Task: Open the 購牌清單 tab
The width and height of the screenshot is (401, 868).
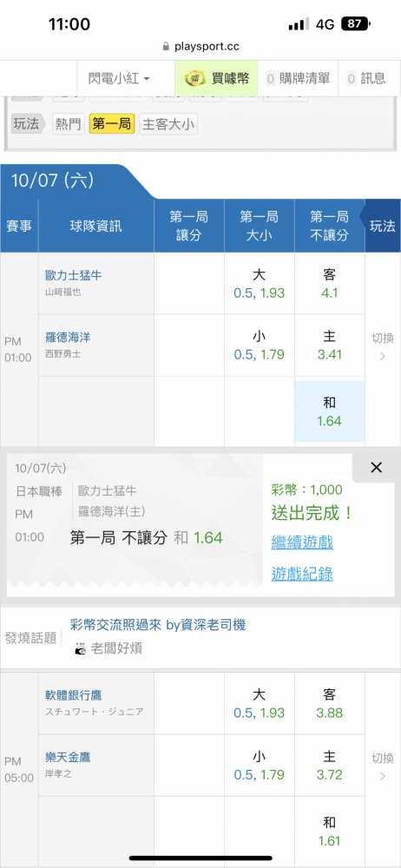Action: pos(298,79)
